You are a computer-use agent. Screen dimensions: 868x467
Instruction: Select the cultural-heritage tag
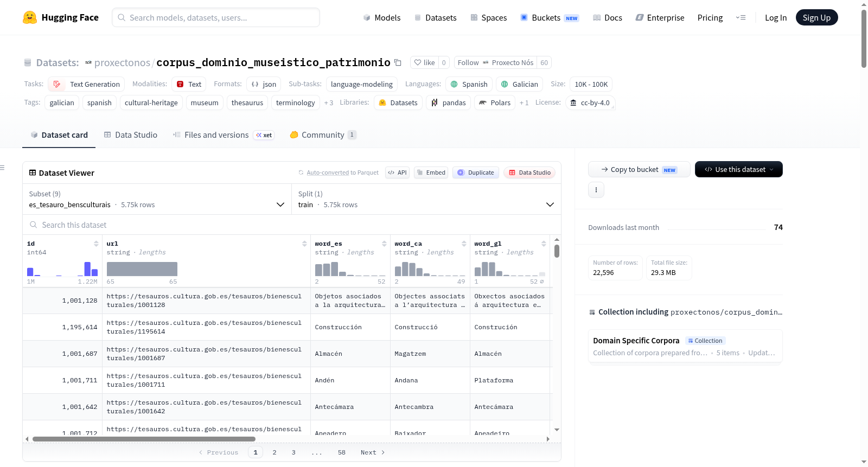click(151, 103)
